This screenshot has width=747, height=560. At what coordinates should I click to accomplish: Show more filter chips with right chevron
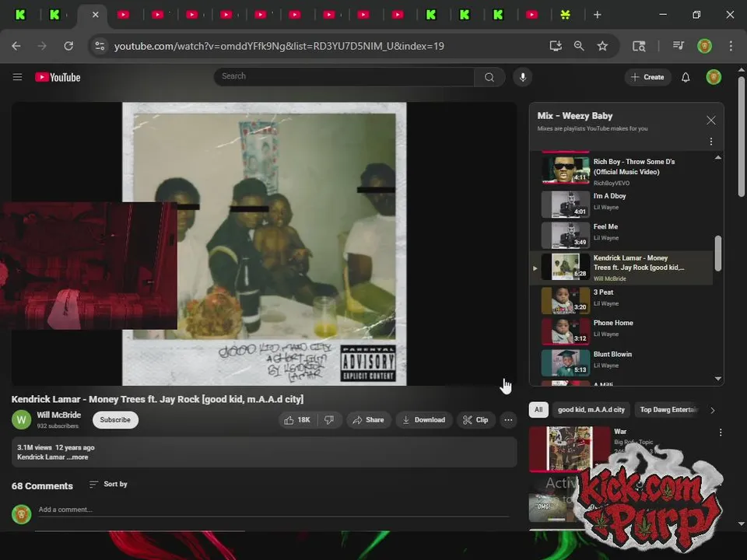pos(713,410)
